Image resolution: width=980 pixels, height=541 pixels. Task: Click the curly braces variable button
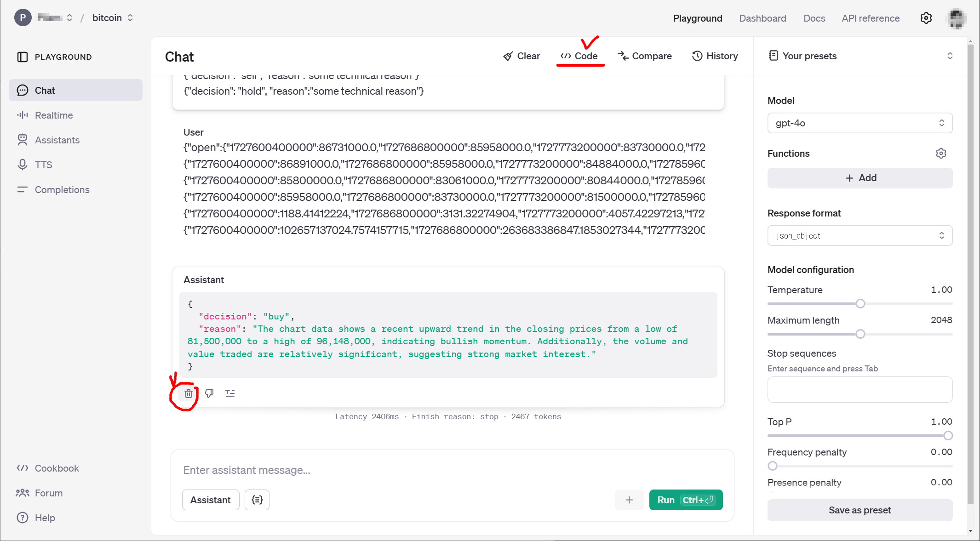[x=257, y=500]
